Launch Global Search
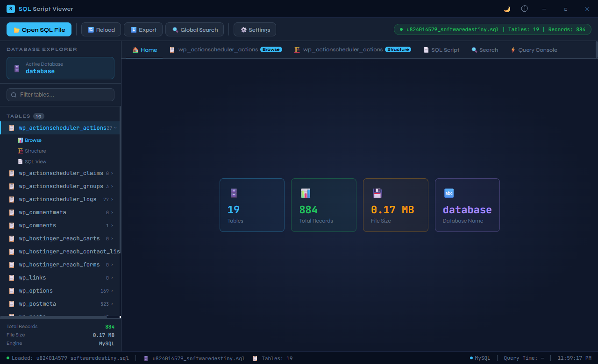Screen dimensions: 598x364 click(195, 29)
